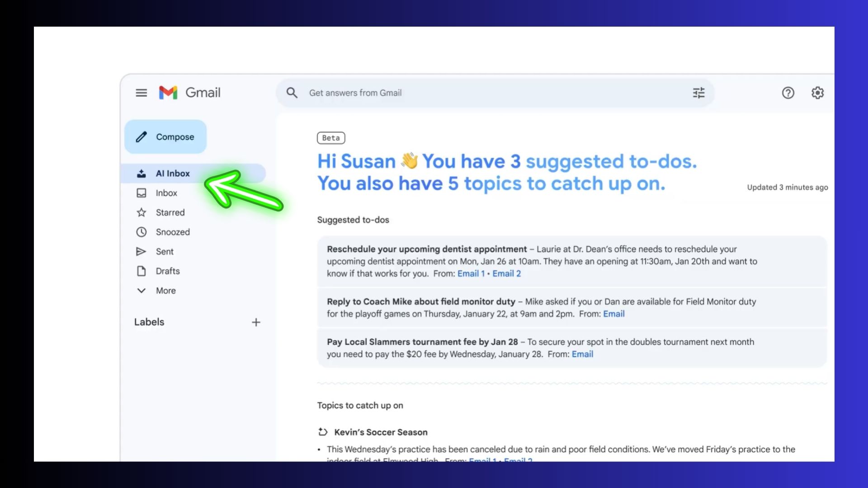
Task: Open the navigation hamburger menu
Action: 141,93
